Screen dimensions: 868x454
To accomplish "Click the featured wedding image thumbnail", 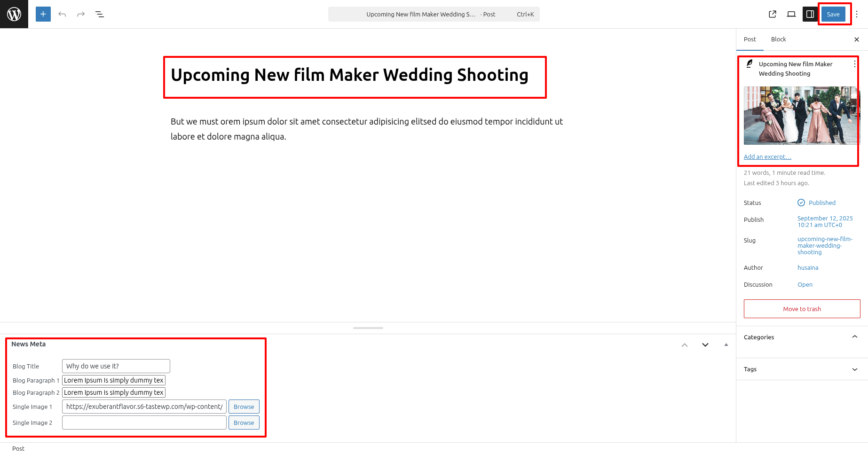I will tap(801, 116).
